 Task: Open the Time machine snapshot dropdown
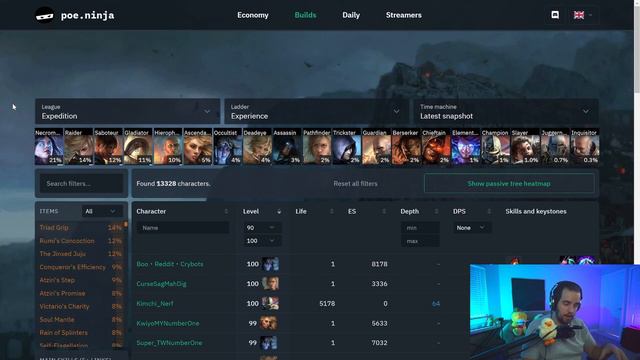click(x=506, y=111)
